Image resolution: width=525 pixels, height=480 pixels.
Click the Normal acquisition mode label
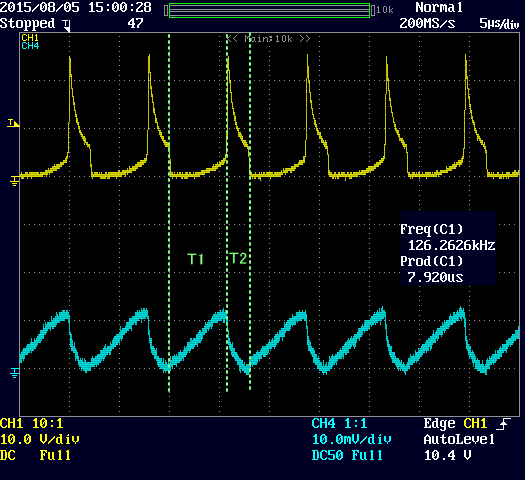439,7
